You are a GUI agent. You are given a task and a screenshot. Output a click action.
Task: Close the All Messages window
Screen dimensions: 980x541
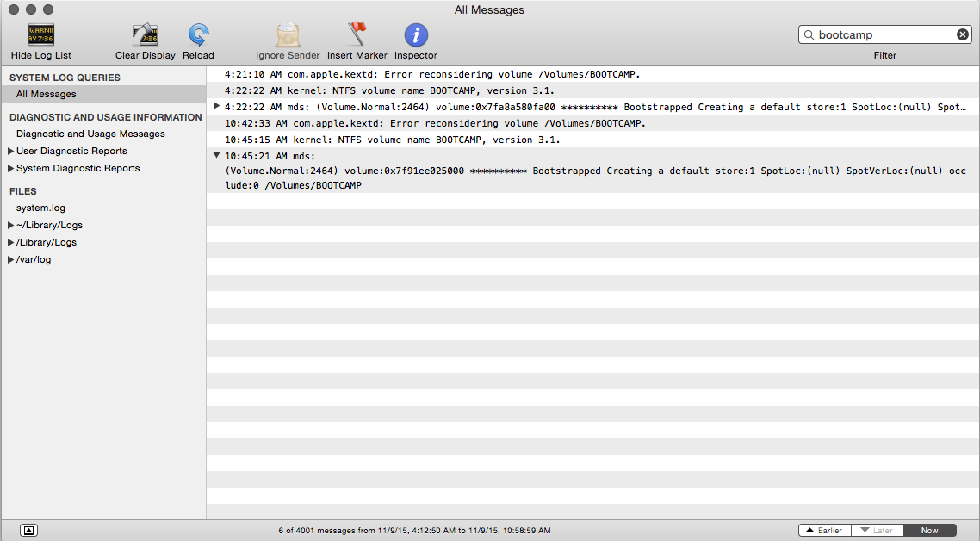pos(14,9)
